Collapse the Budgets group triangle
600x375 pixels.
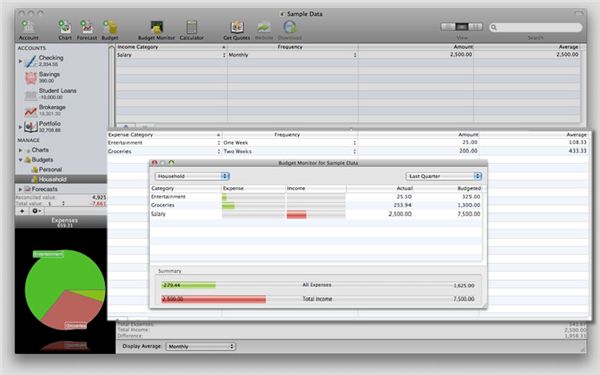coord(20,160)
